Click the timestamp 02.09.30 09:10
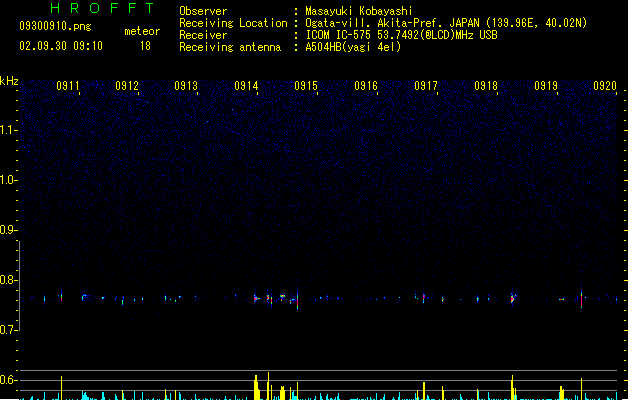Viewport: 629px width, 400px height. pyautogui.click(x=61, y=46)
